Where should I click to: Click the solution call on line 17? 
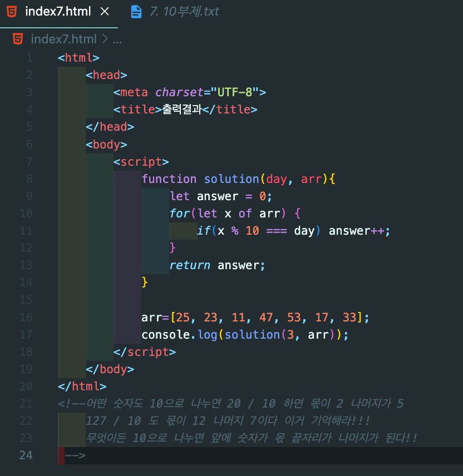(x=252, y=335)
